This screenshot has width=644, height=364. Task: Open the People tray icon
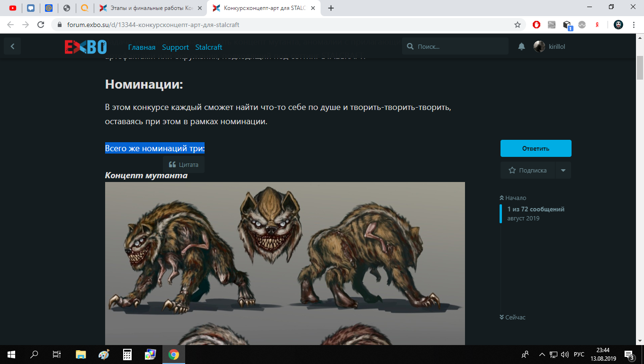[x=525, y=355]
